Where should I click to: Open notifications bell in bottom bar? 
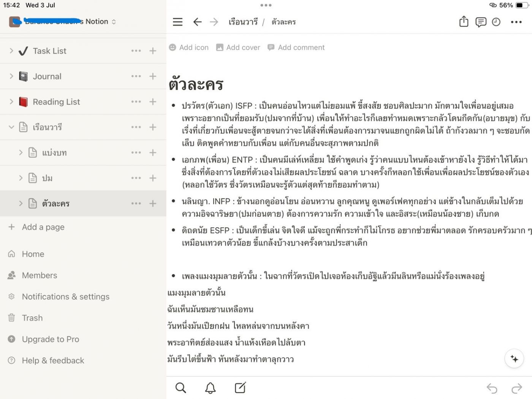[210, 388]
